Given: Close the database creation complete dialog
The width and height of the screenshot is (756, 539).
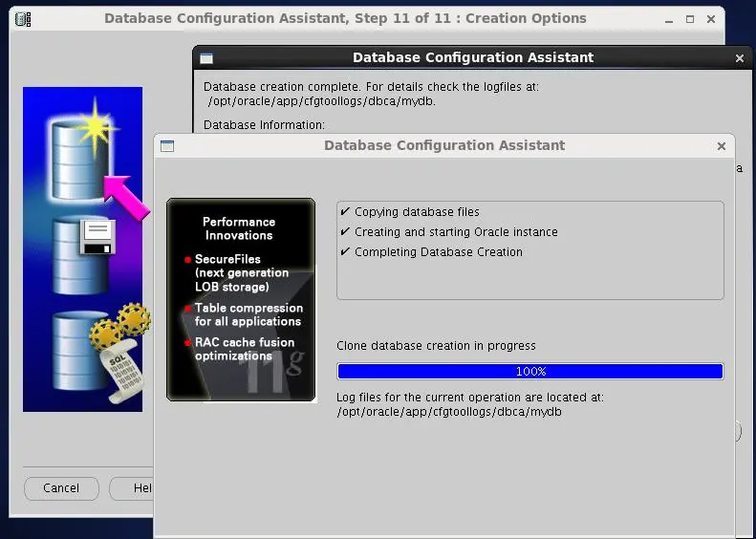Looking at the screenshot, I should point(740,58).
